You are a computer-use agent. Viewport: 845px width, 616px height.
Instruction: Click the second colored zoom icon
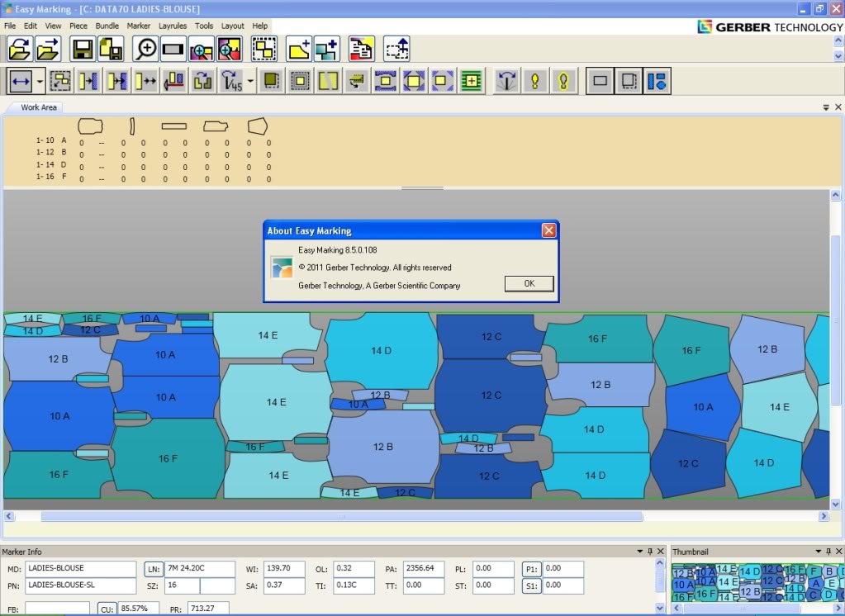(229, 49)
